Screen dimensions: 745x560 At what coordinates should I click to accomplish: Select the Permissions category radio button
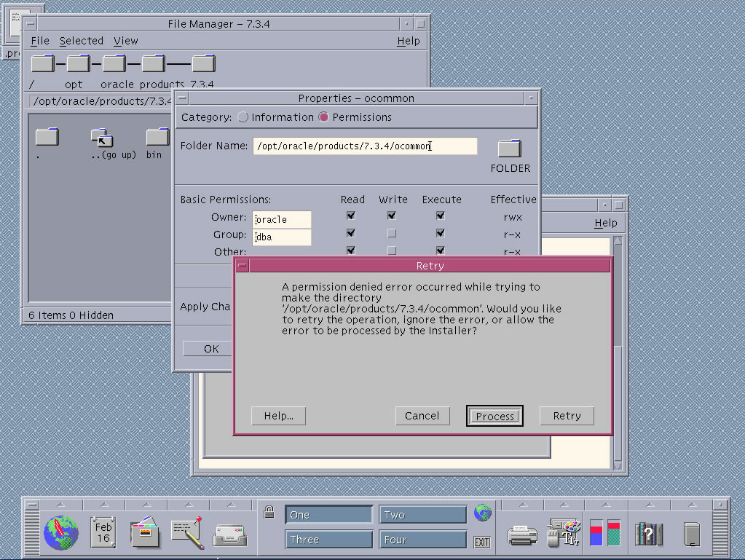tap(323, 117)
